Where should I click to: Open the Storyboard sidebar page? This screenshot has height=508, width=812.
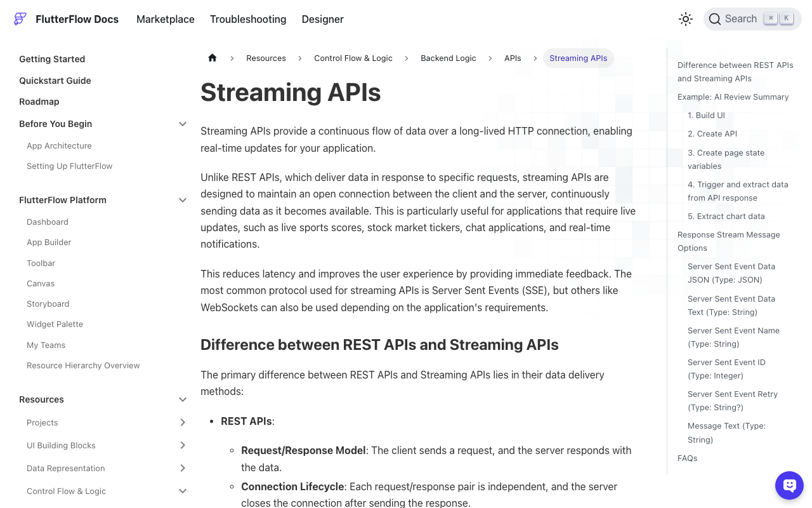point(48,304)
